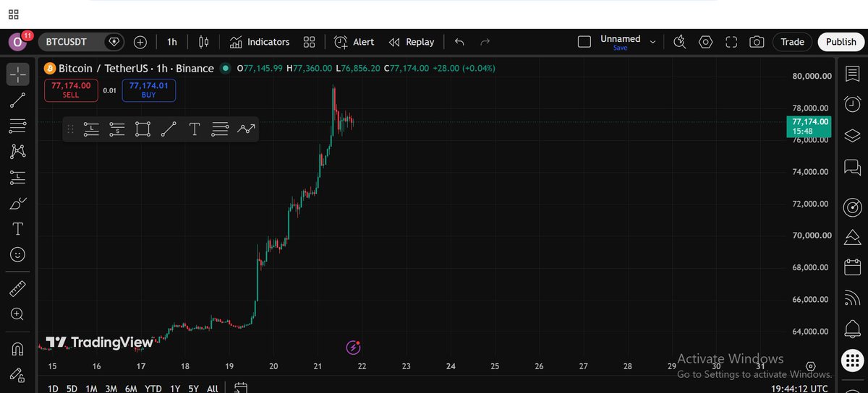Expand the layout name dropdown chevron
Viewport: 868px width, 393px height.
coord(652,42)
